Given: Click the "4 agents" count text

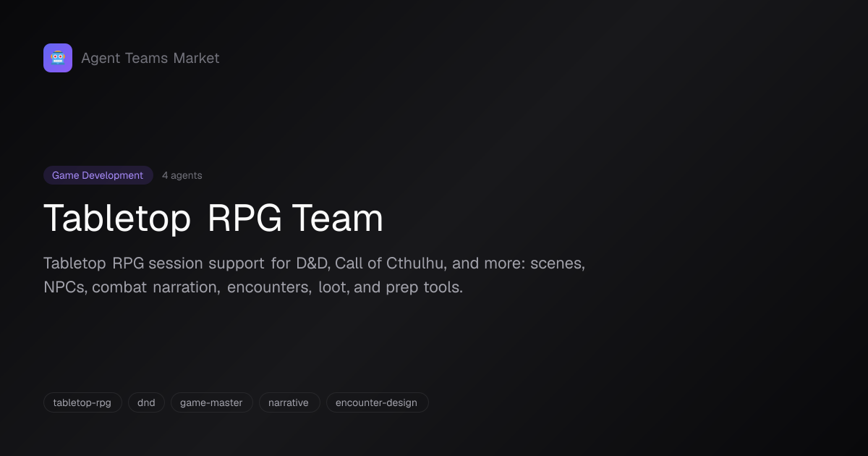Looking at the screenshot, I should tap(182, 175).
